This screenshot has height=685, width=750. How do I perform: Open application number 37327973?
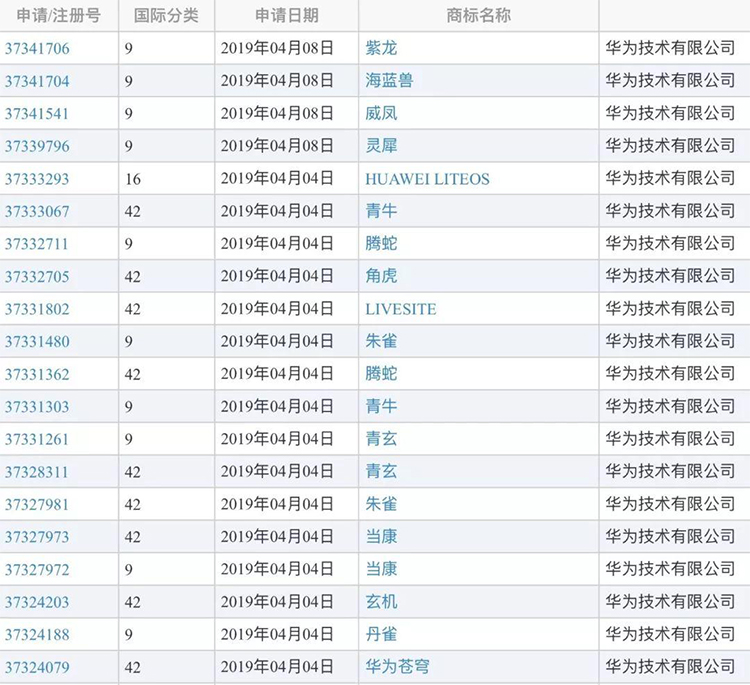point(37,537)
